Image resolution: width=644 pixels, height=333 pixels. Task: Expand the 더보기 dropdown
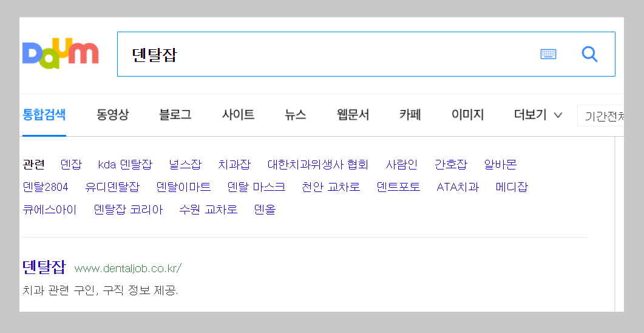click(x=538, y=114)
